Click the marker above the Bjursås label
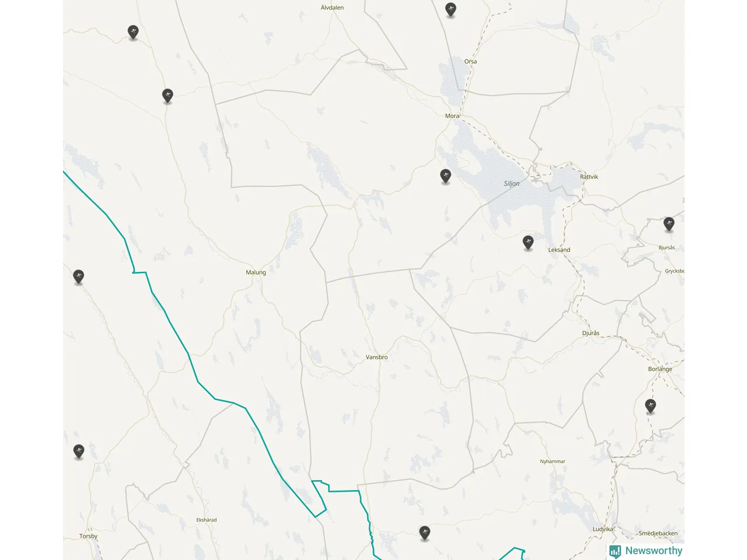Screen dimensions: 747x560 669,223
